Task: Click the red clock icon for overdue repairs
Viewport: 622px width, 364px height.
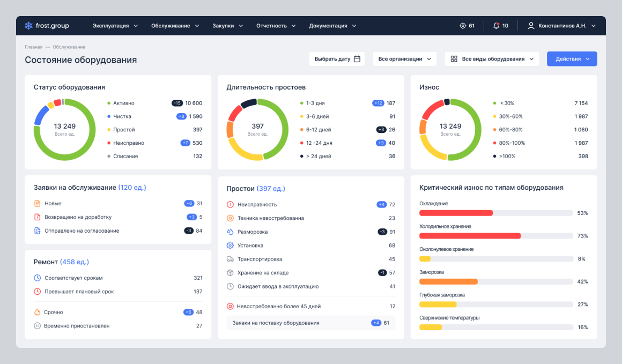Action: click(x=38, y=292)
